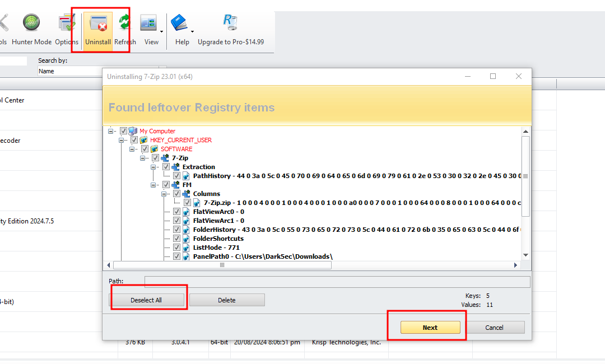Open View dropdown arrow

tap(162, 31)
